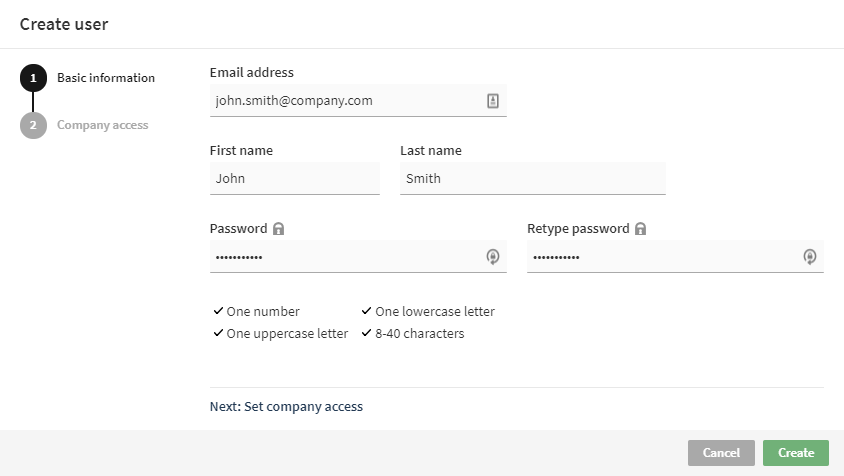Open the Basic information step

point(105,78)
